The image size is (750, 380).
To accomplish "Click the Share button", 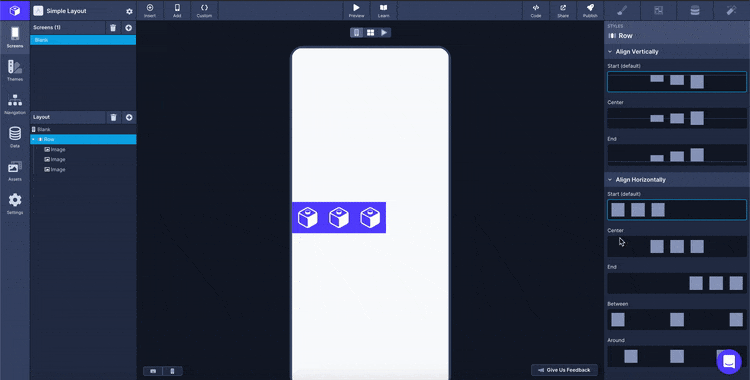I will tap(563, 11).
